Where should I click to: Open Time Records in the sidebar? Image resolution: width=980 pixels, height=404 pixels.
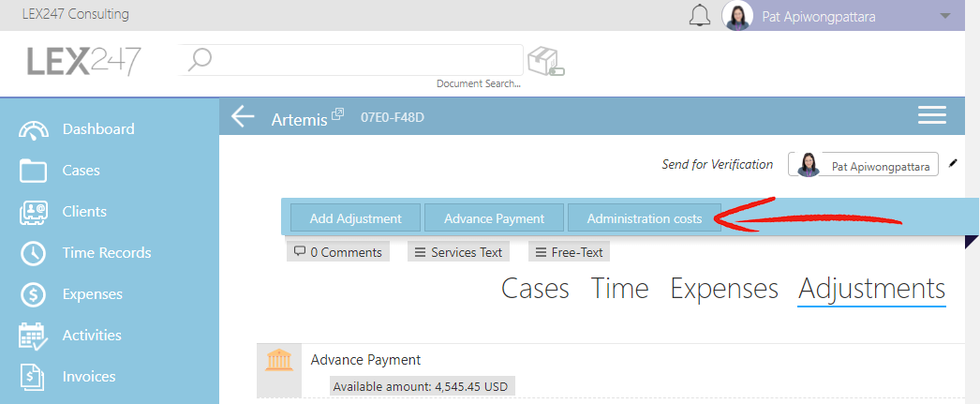107,253
